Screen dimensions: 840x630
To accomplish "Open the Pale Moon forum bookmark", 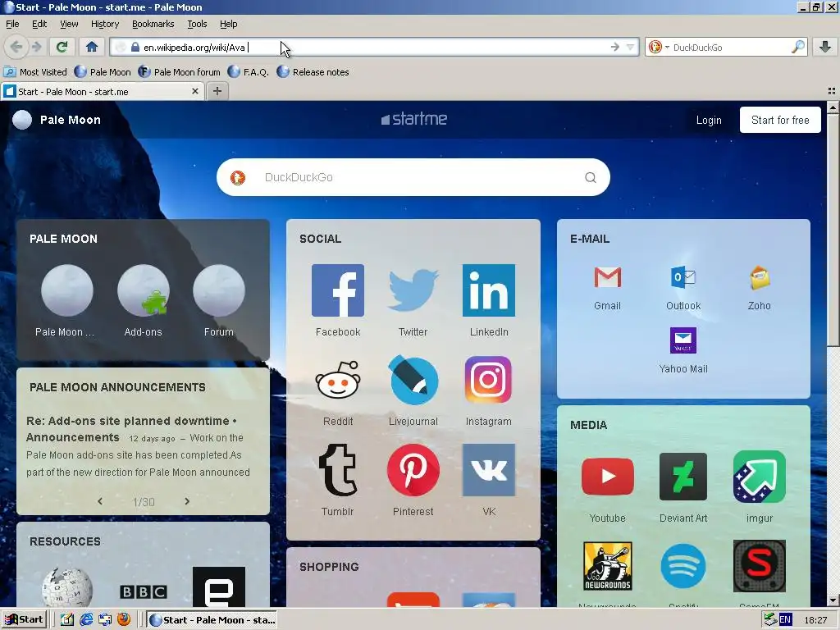I will tap(179, 72).
